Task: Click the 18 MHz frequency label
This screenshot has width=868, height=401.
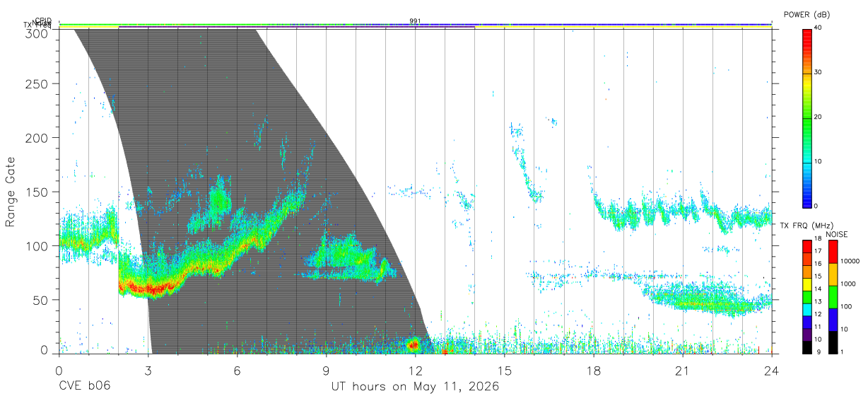Action: click(x=817, y=239)
